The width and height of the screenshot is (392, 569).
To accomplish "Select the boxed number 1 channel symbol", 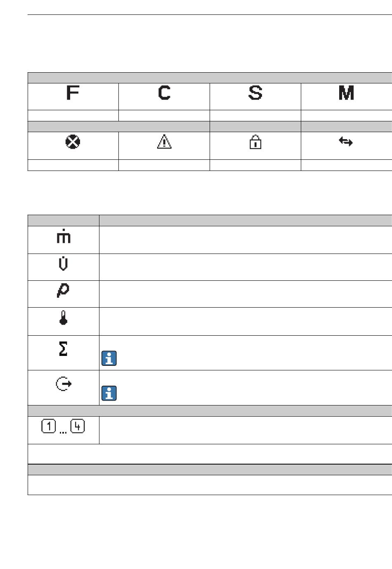I will click(49, 426).
